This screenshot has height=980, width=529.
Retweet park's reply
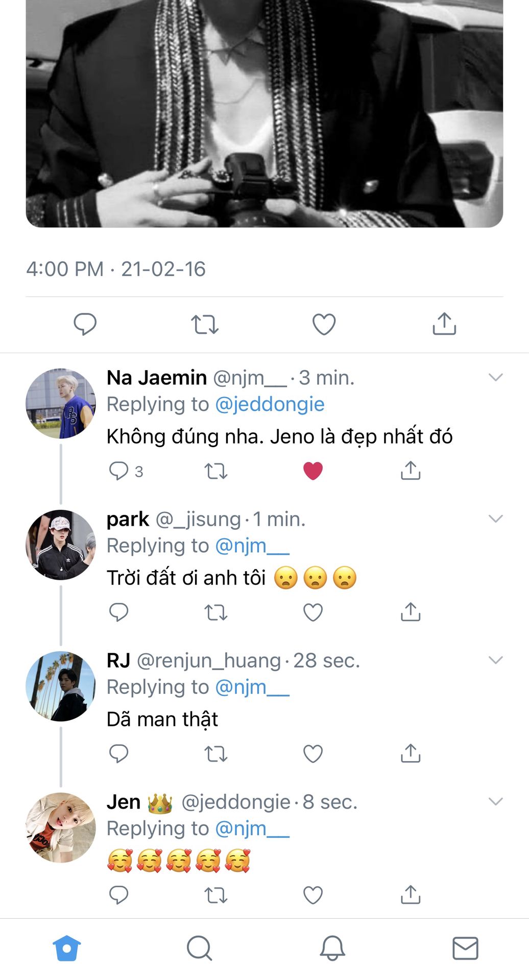point(215,612)
